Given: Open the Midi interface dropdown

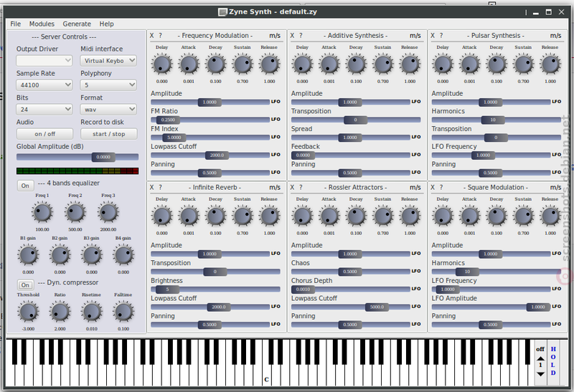Looking at the screenshot, I should (108, 60).
